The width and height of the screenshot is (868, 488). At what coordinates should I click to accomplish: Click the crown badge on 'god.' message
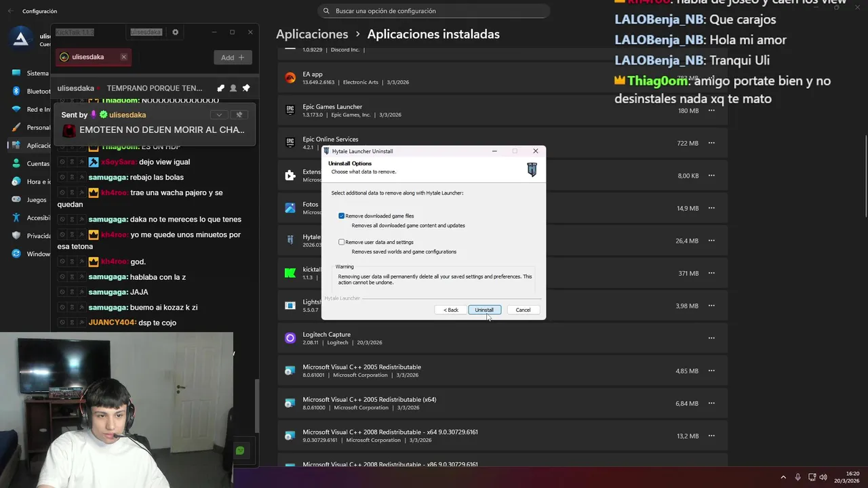94,262
